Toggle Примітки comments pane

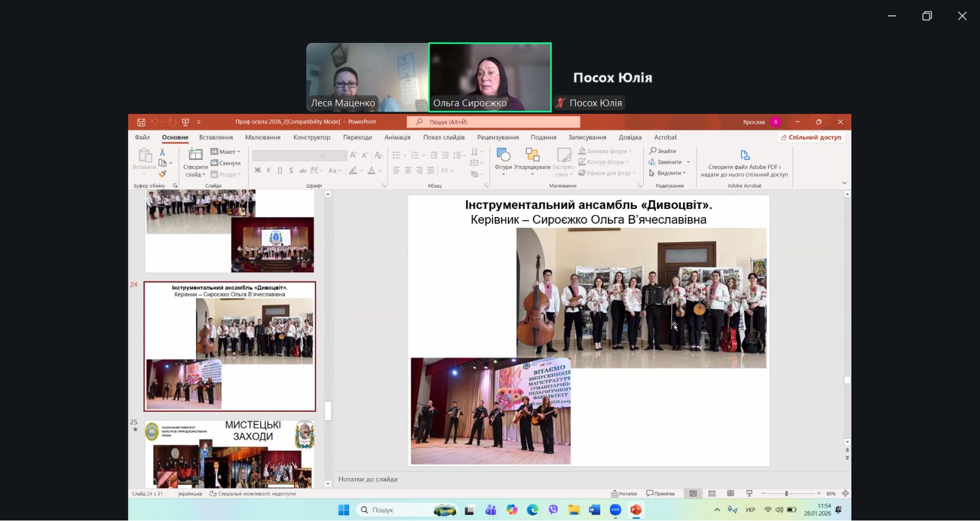660,493
